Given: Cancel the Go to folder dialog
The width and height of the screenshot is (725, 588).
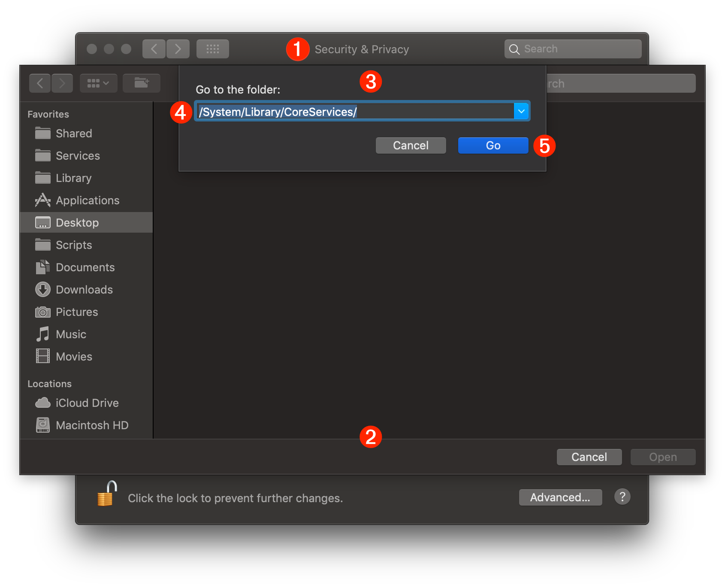Looking at the screenshot, I should point(410,145).
